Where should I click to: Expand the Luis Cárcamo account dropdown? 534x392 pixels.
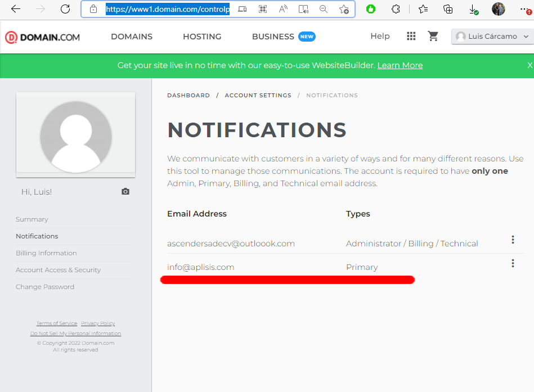point(492,37)
